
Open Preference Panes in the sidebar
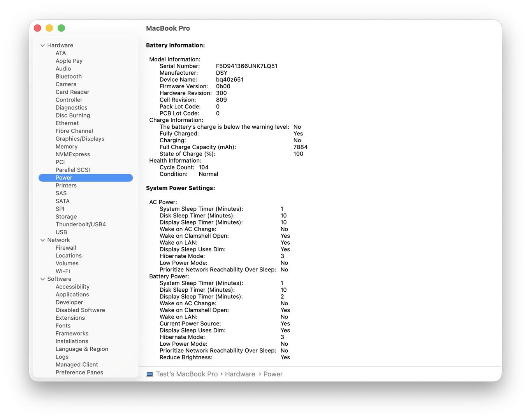(x=79, y=372)
